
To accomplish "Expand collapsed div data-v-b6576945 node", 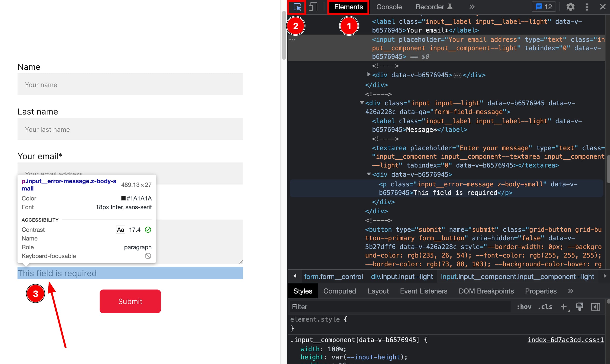I will [368, 75].
